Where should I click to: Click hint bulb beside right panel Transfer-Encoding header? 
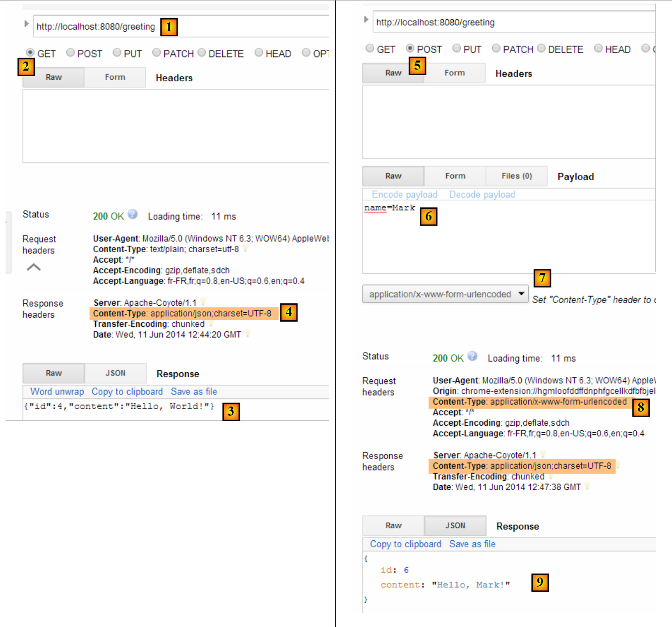tap(551, 476)
